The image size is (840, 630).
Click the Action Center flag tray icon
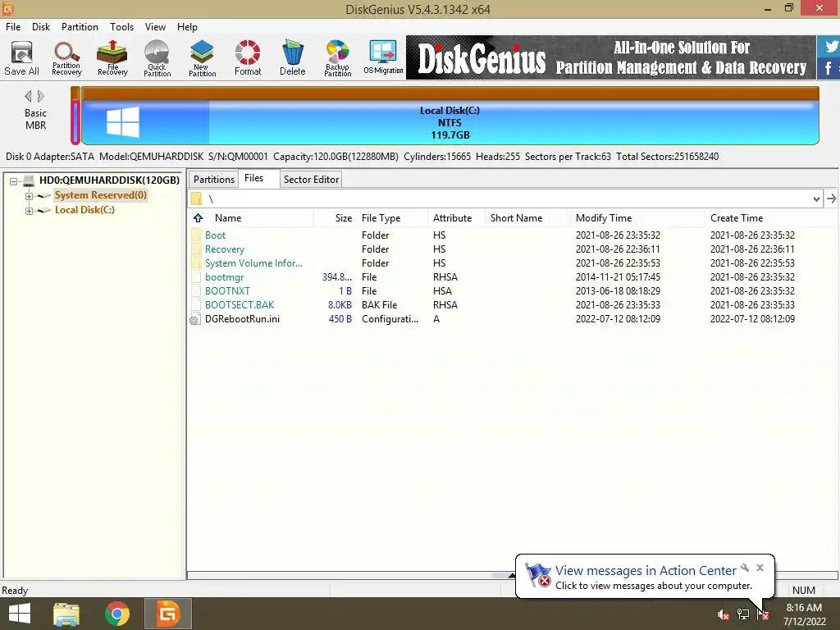(763, 614)
